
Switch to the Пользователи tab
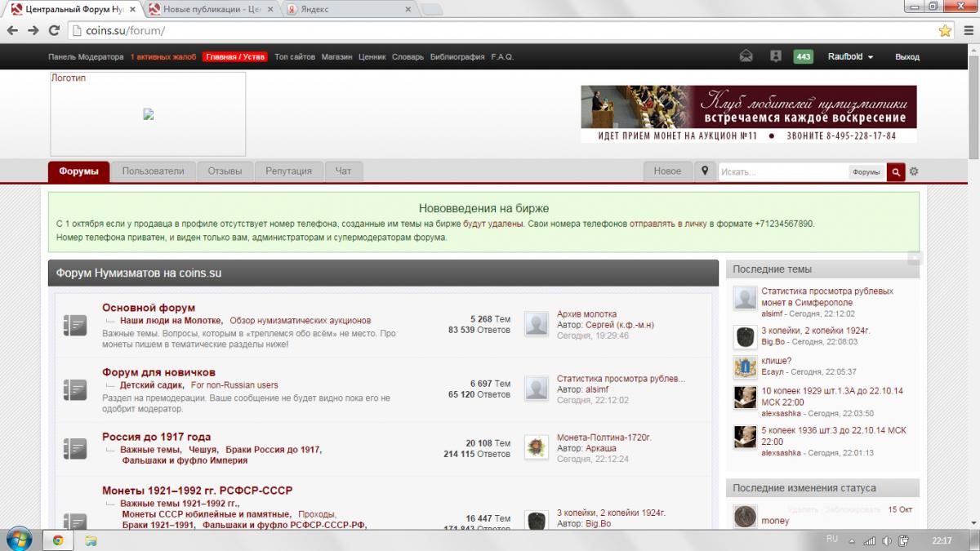(x=153, y=171)
